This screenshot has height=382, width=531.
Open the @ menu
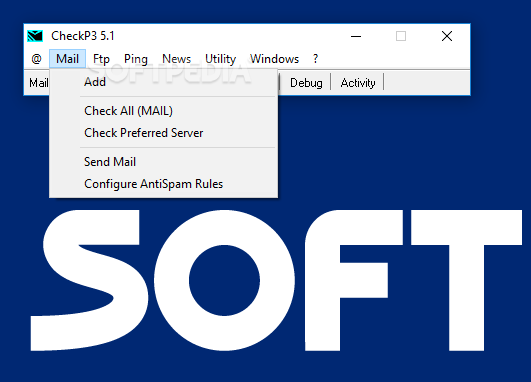coord(37,59)
